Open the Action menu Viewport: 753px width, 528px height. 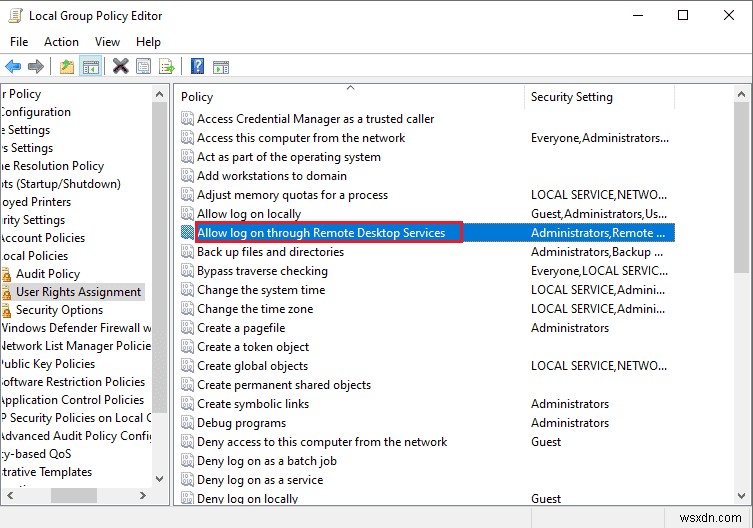pos(61,42)
